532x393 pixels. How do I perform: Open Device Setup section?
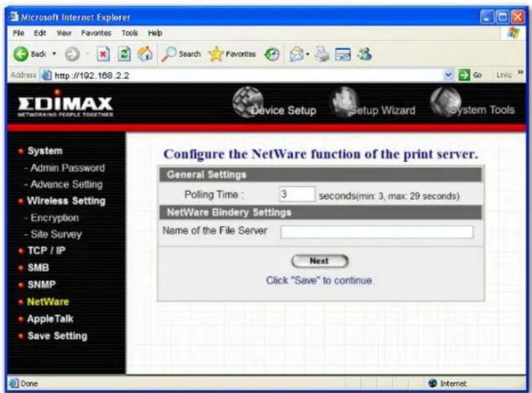pos(275,103)
